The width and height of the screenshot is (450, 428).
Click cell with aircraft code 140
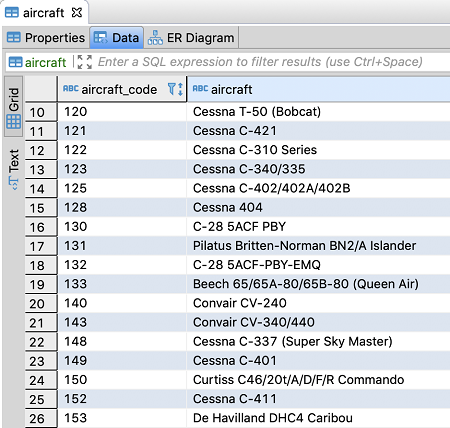pos(122,303)
